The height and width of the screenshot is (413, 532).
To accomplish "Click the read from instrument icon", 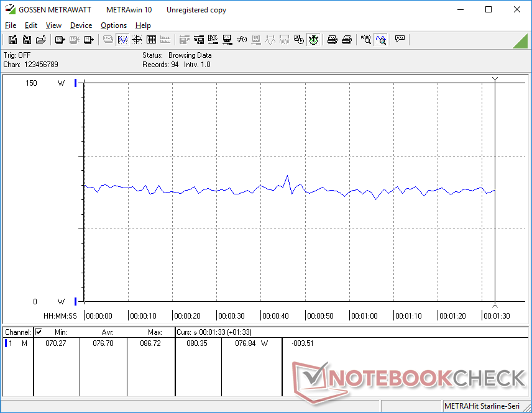I will (x=60, y=40).
